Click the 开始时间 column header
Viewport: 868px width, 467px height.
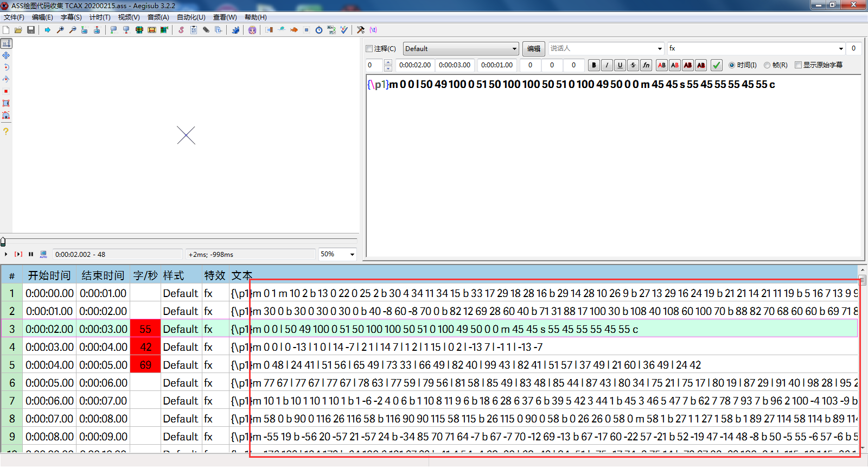pyautogui.click(x=49, y=275)
